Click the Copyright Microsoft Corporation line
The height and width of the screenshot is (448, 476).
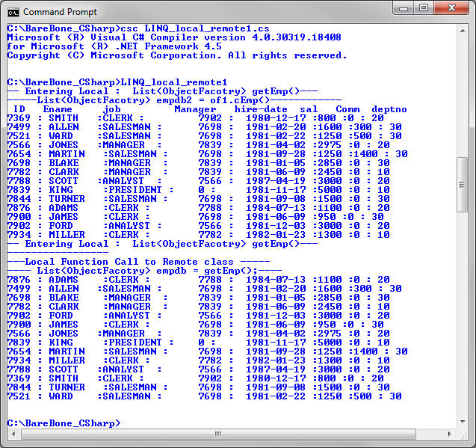click(176, 55)
